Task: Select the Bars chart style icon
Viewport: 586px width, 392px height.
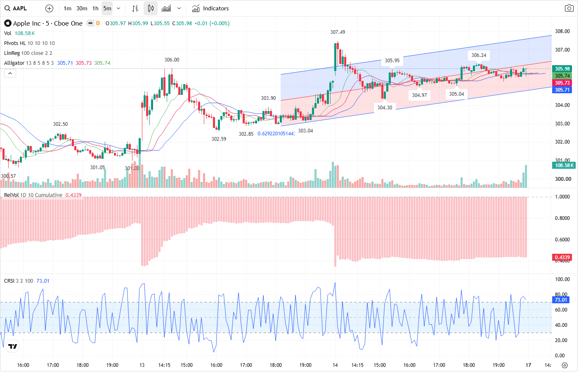Action: (x=135, y=8)
